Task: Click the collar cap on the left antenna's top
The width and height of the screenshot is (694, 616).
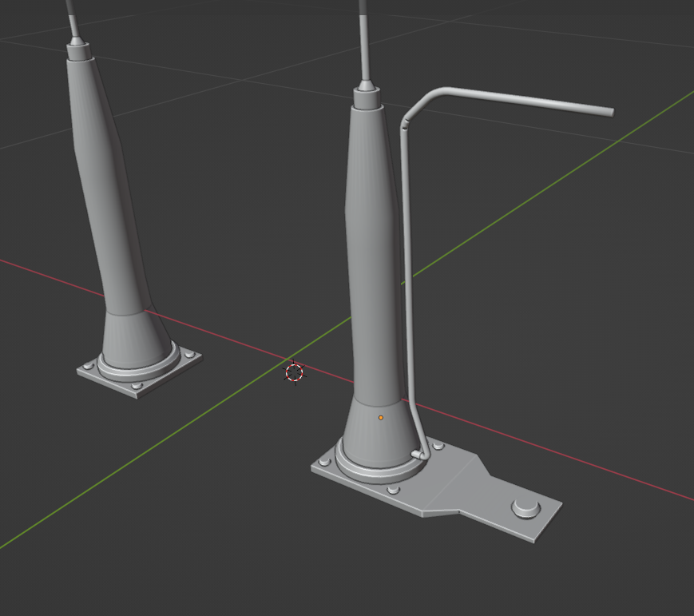Action: (79, 51)
